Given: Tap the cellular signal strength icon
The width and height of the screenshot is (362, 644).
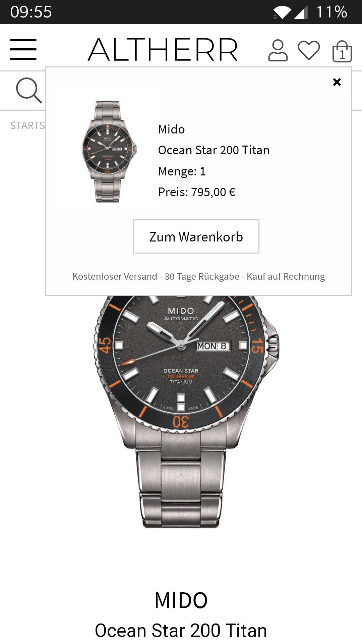Looking at the screenshot, I should coord(301,12).
